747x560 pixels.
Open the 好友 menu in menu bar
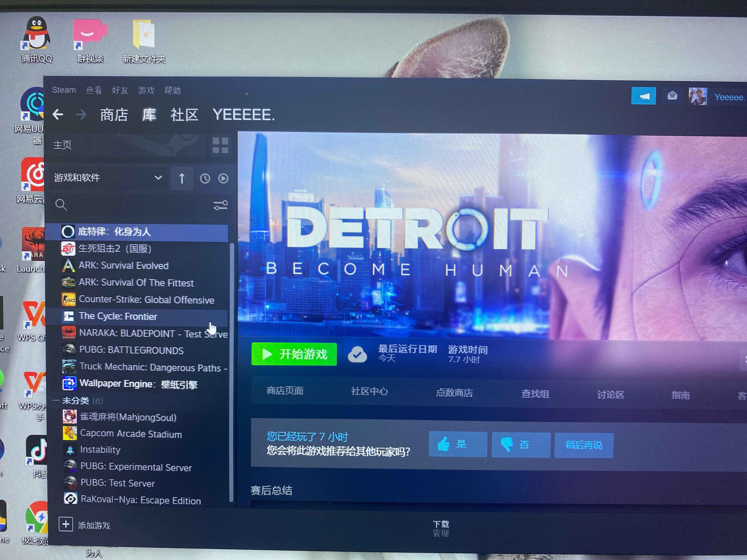click(x=120, y=90)
